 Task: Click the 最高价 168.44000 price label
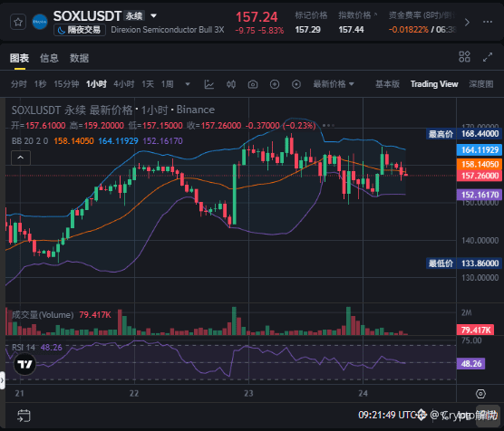click(x=464, y=134)
